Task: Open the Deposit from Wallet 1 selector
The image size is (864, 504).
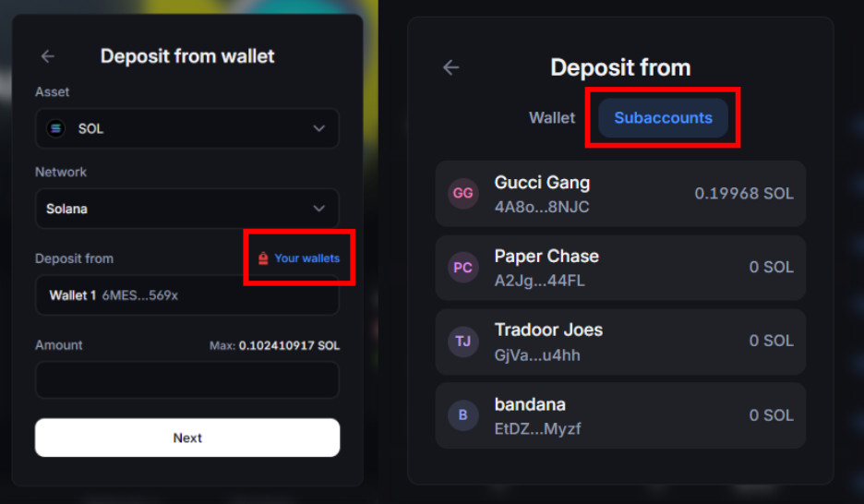Action: [186, 295]
